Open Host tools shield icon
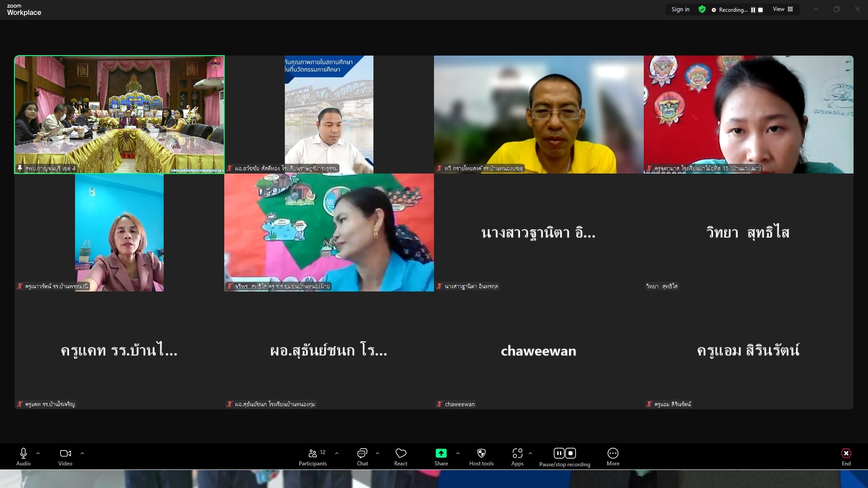 pos(481,453)
